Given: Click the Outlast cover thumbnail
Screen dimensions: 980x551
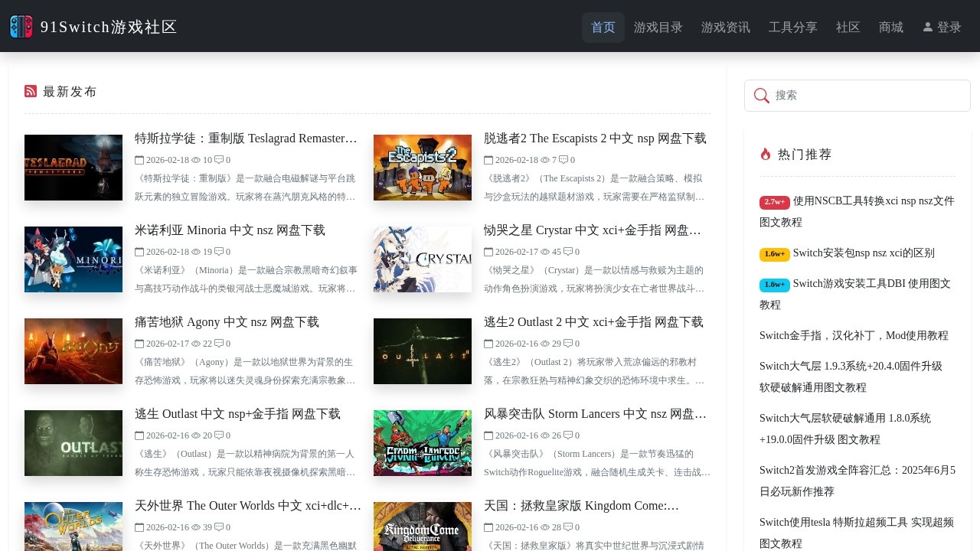Looking at the screenshot, I should click(73, 443).
